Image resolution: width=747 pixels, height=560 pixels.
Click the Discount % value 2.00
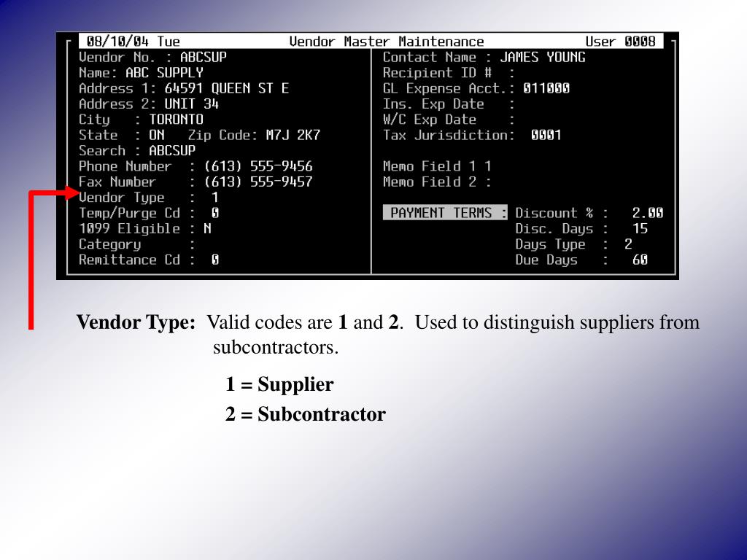648,214
